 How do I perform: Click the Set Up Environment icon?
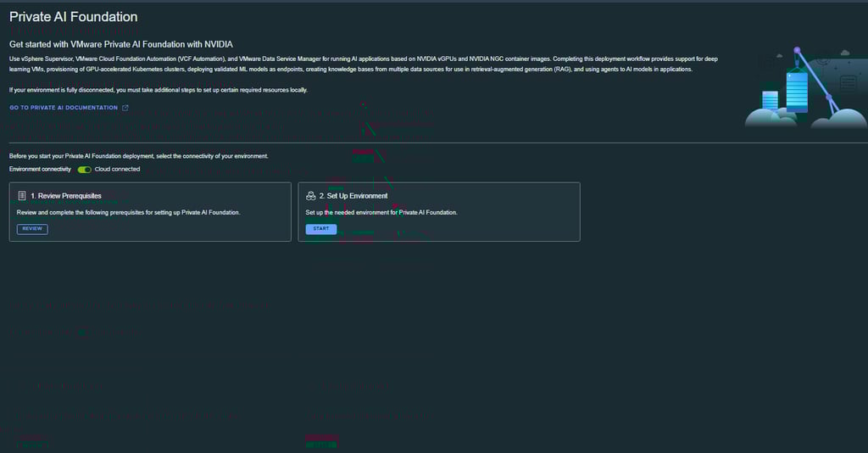[310, 195]
